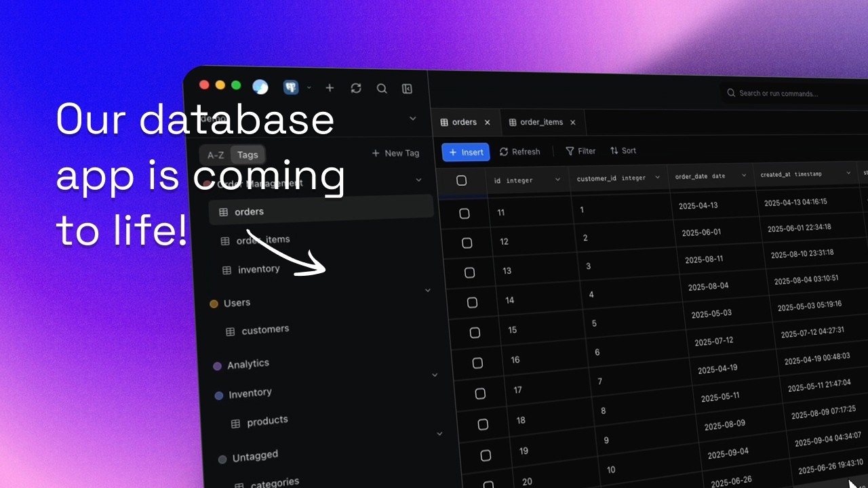Image resolution: width=868 pixels, height=488 pixels.
Task: Close the orders tab
Action: point(487,123)
